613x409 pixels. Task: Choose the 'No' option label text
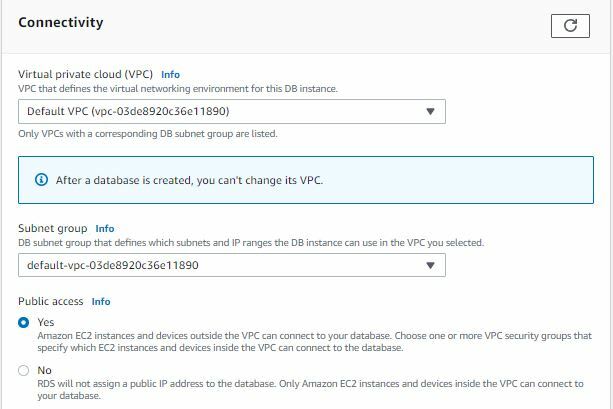(x=45, y=370)
